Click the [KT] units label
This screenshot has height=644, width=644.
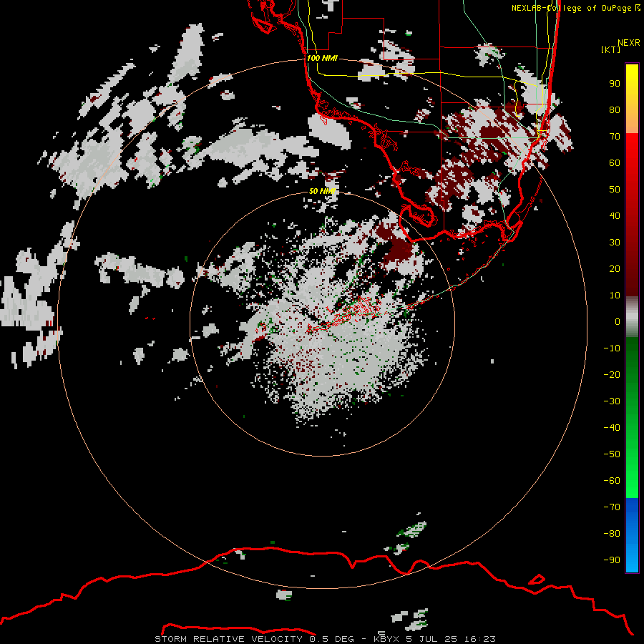pyautogui.click(x=610, y=49)
